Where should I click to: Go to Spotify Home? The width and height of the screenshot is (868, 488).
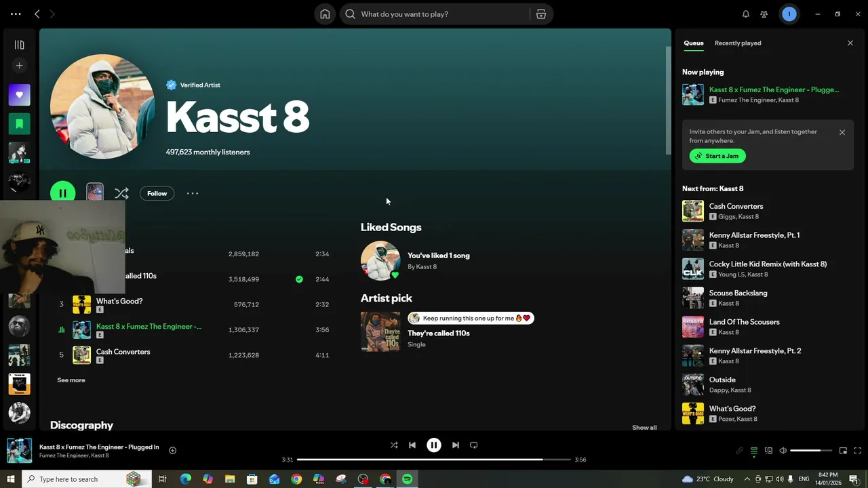[x=325, y=14]
